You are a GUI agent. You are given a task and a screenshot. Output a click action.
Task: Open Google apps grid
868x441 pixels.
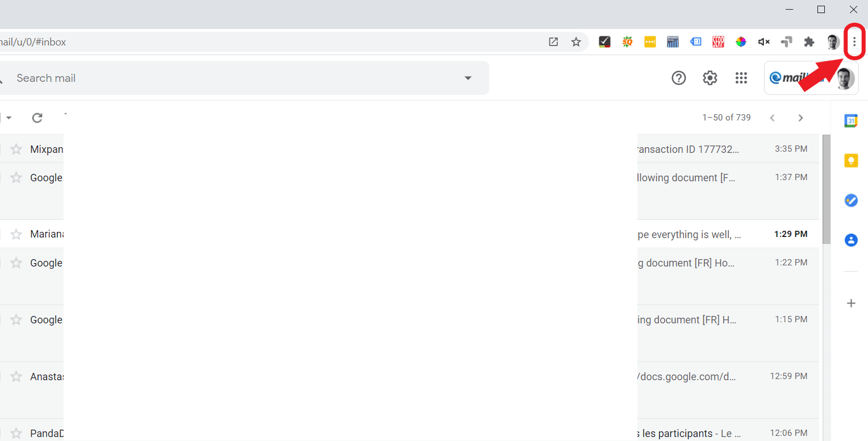point(741,78)
